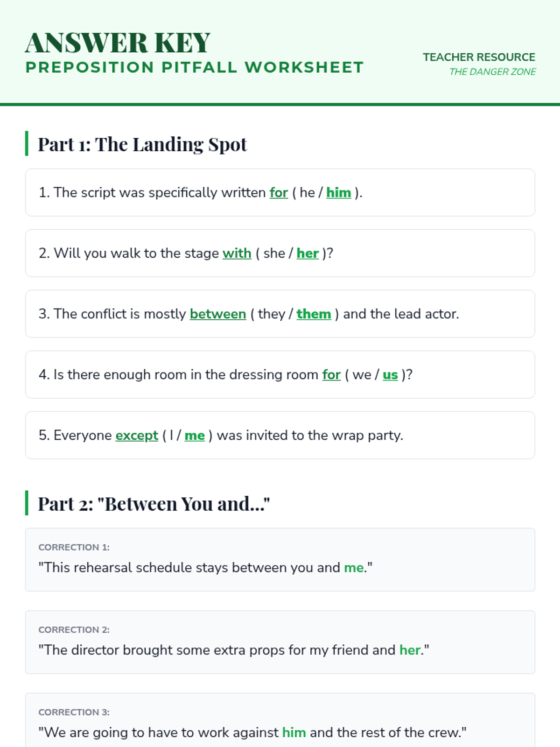560x747 pixels.
Task: Select the underlined answer "me" in question 5
Action: click(195, 436)
